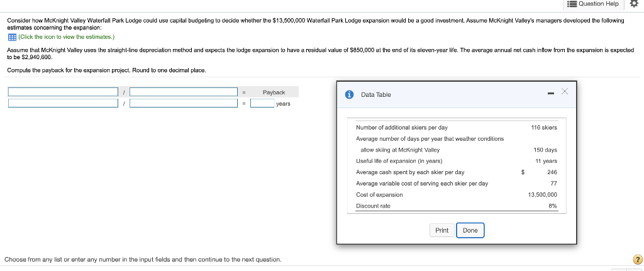The height and width of the screenshot is (271, 644).
Task: Click 'Average cash spent by each skier per day'
Action: click(410, 172)
